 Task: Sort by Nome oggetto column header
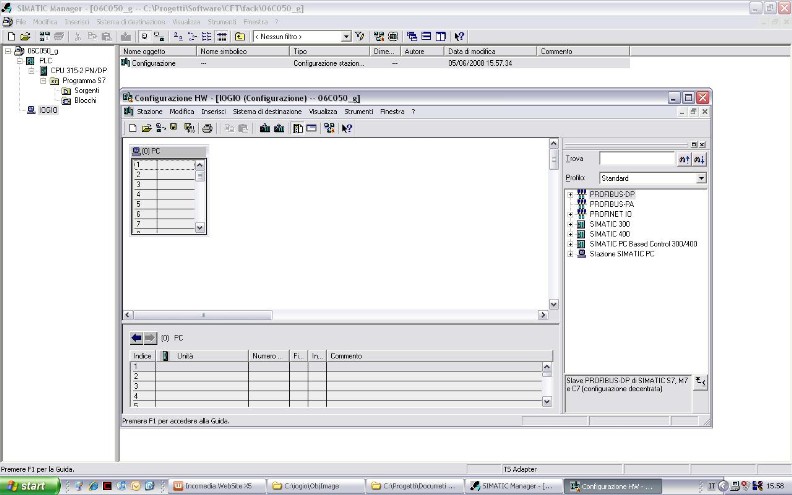click(x=158, y=51)
